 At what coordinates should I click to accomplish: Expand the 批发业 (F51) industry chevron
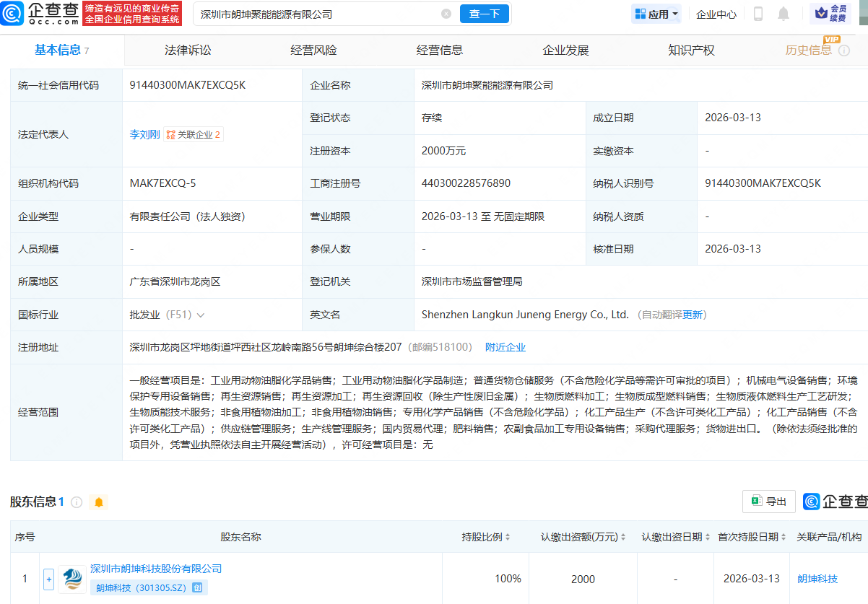pos(199,315)
